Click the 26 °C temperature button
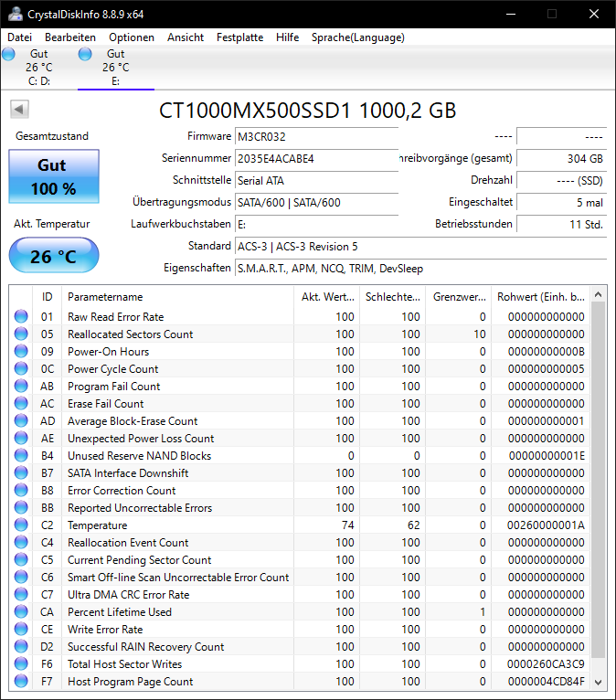Viewport: 616px width, 700px height. pyautogui.click(x=54, y=255)
